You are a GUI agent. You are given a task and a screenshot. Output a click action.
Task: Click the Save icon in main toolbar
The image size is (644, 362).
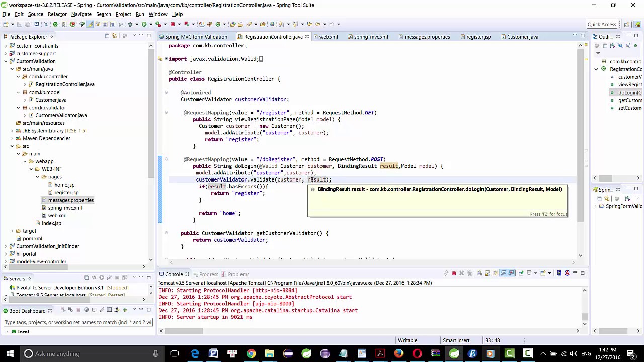[19, 24]
